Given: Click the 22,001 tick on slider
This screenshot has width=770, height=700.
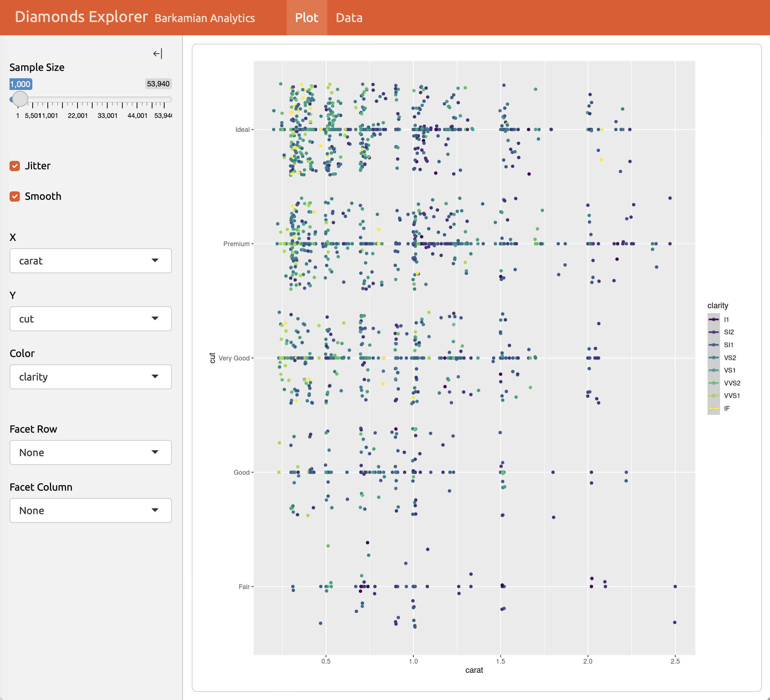Looking at the screenshot, I should (x=78, y=115).
